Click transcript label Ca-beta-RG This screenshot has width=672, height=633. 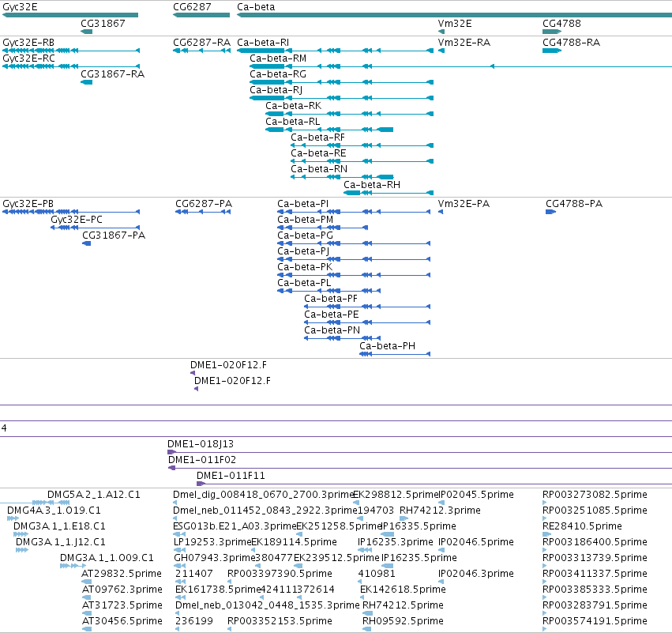coord(278,74)
